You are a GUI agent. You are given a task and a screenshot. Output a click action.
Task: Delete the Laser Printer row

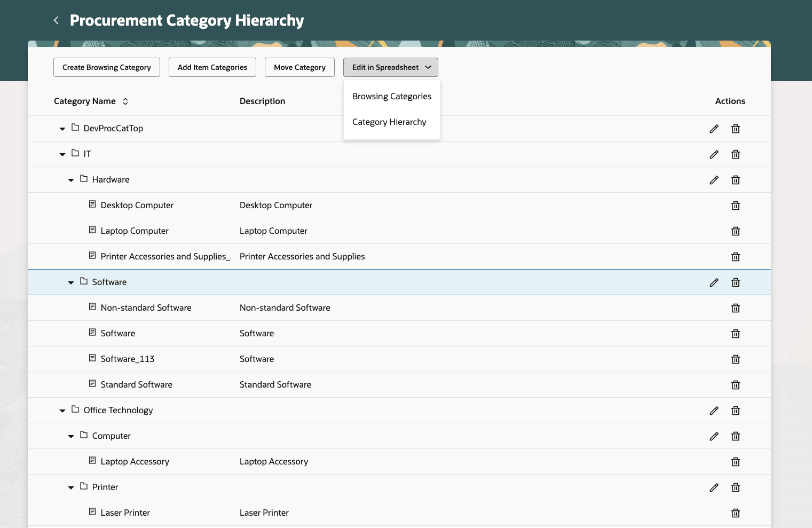(736, 513)
